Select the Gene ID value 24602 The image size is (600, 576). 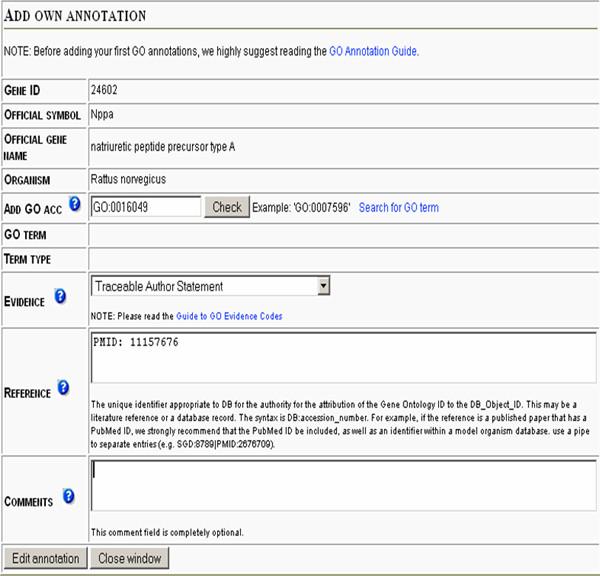tap(104, 90)
